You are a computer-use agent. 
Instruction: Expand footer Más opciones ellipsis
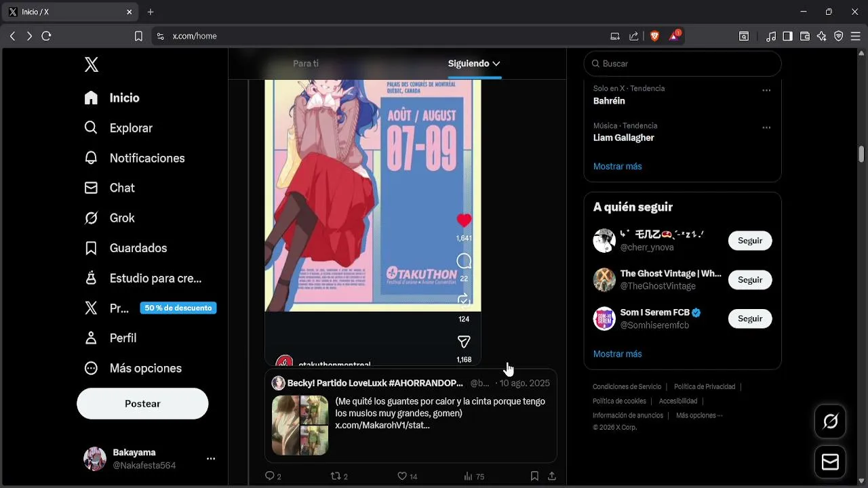699,415
